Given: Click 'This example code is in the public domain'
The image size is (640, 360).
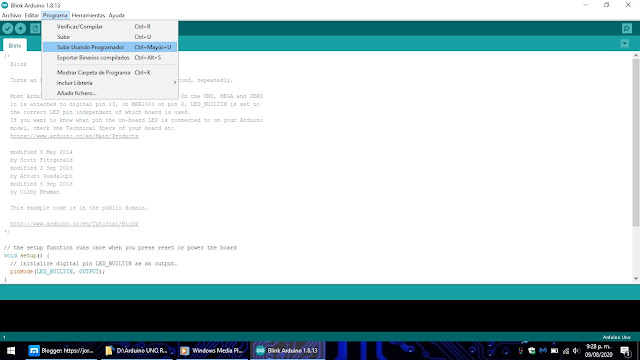Looking at the screenshot, I should click(x=79, y=208).
